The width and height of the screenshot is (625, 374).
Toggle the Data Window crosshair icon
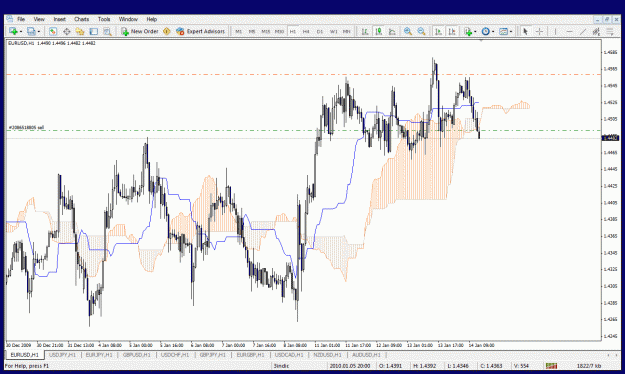click(x=67, y=31)
